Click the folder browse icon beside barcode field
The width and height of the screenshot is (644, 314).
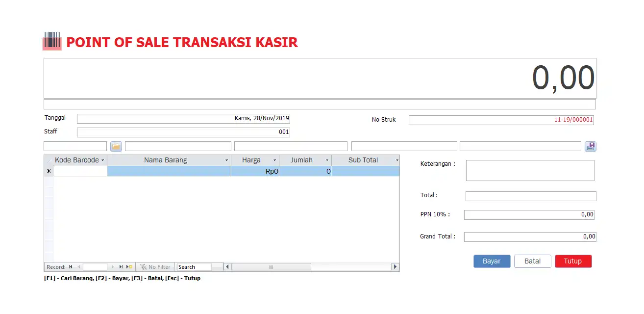(x=116, y=146)
